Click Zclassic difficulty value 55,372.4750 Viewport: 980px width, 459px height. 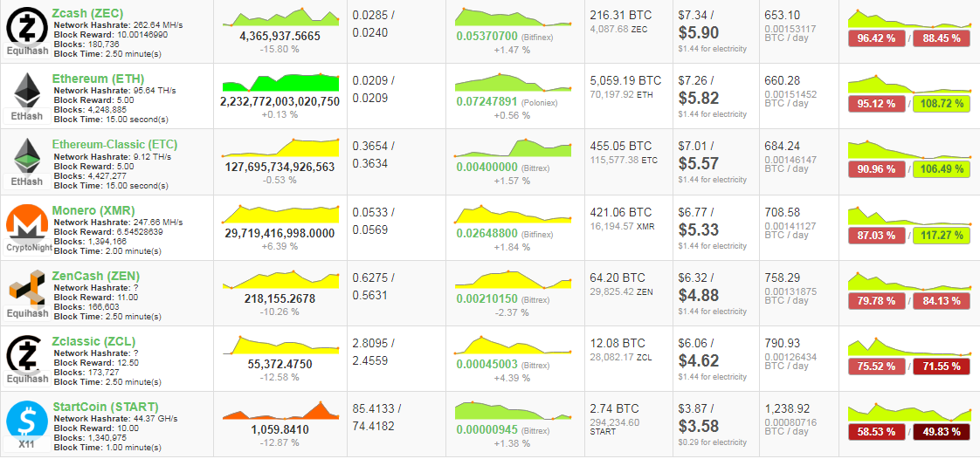tap(280, 364)
